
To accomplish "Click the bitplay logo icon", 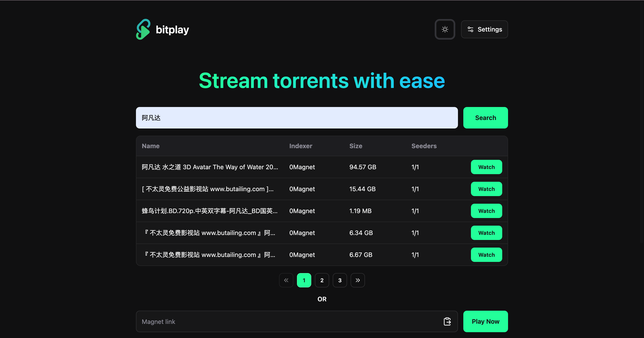I will (143, 29).
